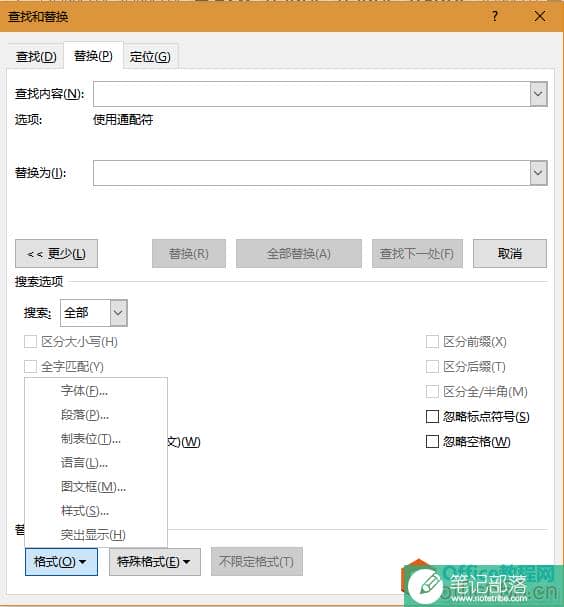Expand the 查找内容 history dropdown
Screen dimensions: 564x607
click(538, 94)
